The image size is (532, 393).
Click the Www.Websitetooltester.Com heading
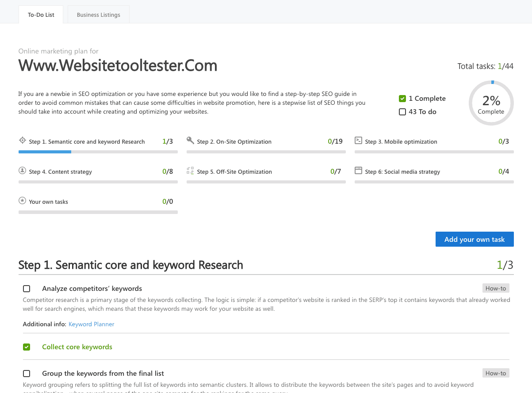tap(118, 65)
